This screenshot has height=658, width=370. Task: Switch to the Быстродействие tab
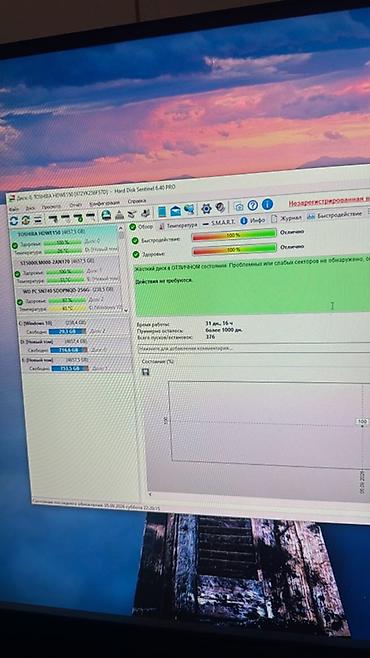(334, 214)
